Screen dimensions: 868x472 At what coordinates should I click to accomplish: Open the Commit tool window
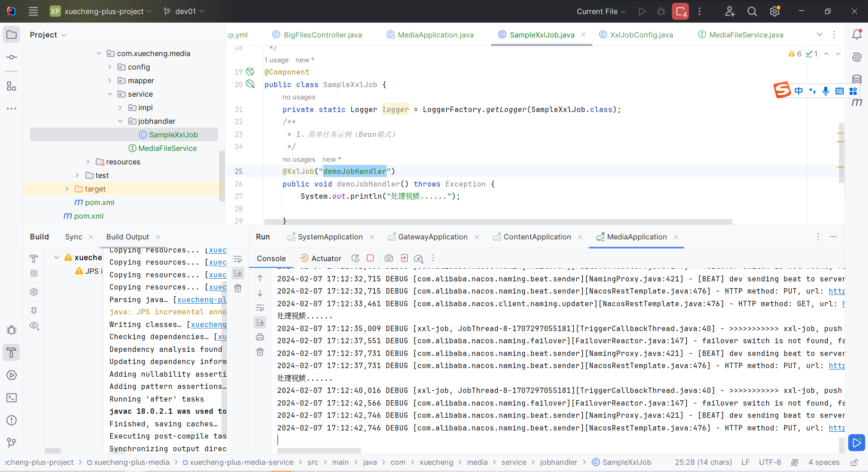click(x=12, y=57)
